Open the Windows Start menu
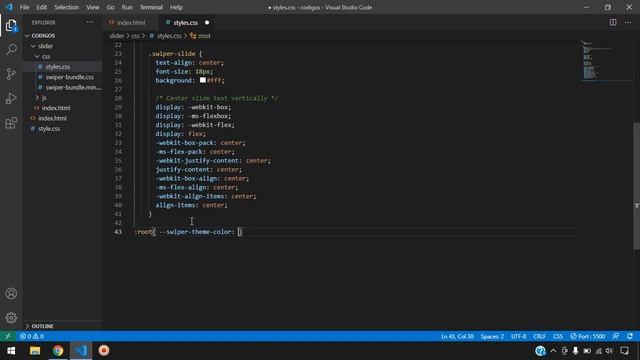The width and height of the screenshot is (640, 360). click(x=11, y=351)
